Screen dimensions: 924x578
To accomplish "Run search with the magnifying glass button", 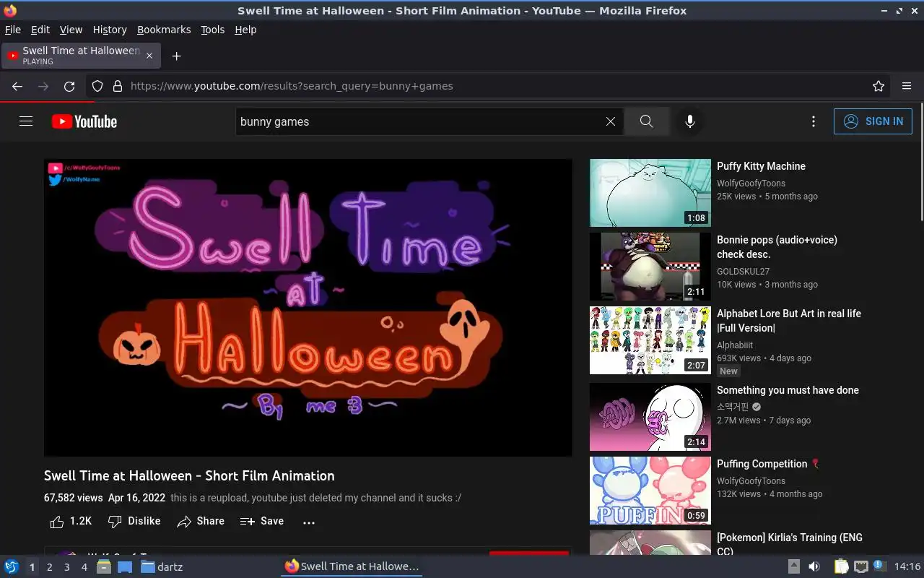I will tap(647, 121).
